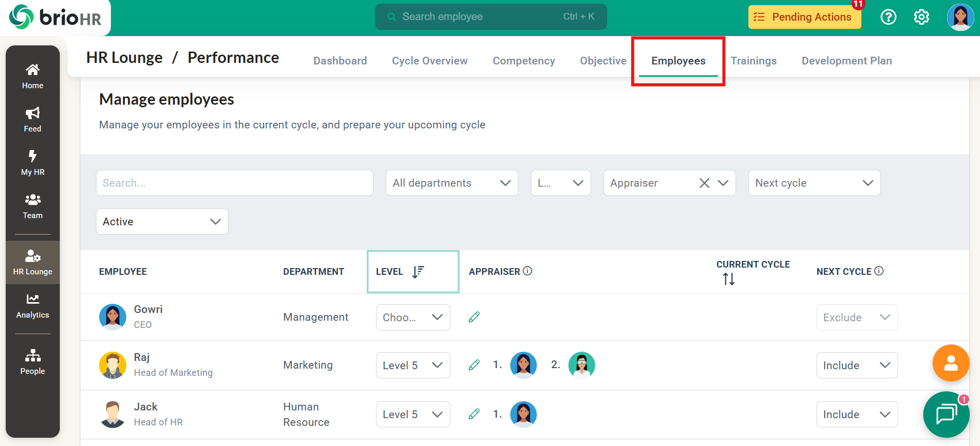Click the help question mark icon

(888, 17)
